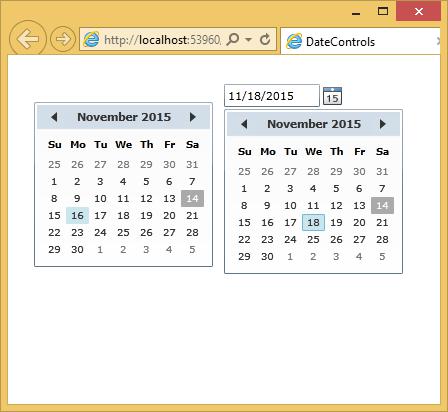Viewport: 448px width, 412px height.
Task: Maximize the browser window
Action: click(x=383, y=12)
